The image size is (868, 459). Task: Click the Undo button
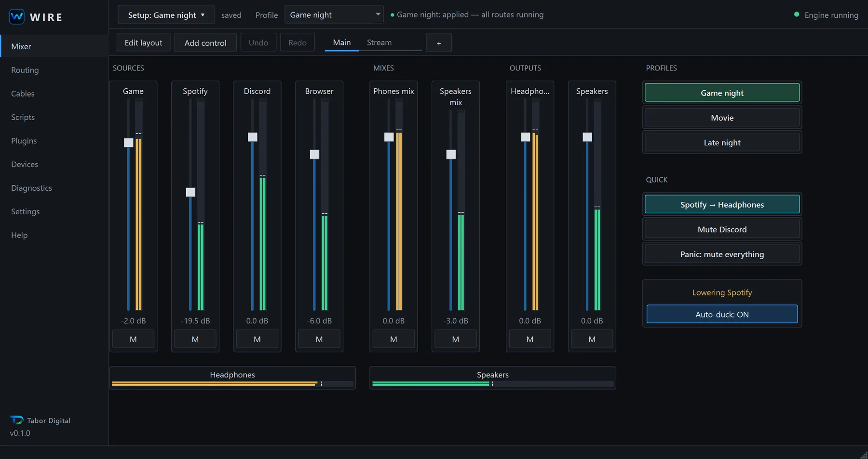point(258,43)
